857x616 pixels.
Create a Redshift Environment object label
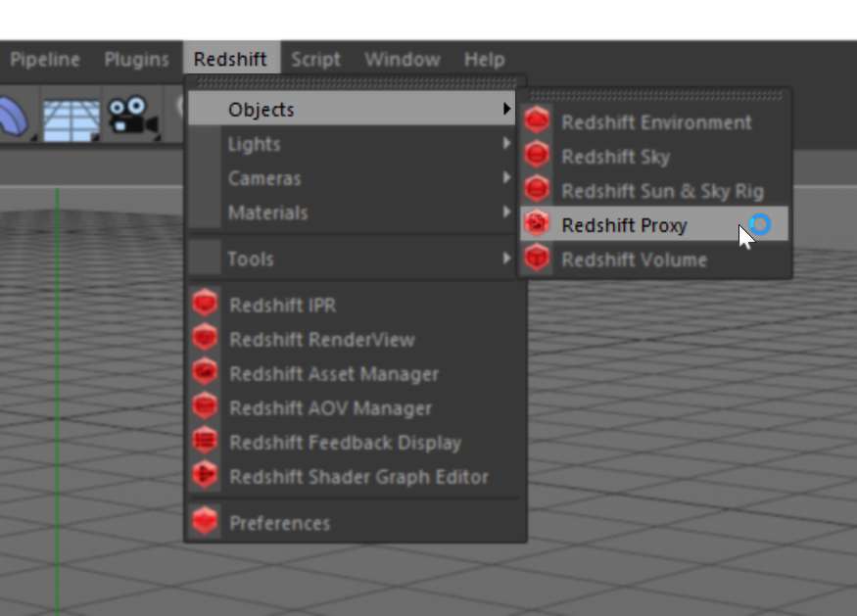[656, 122]
